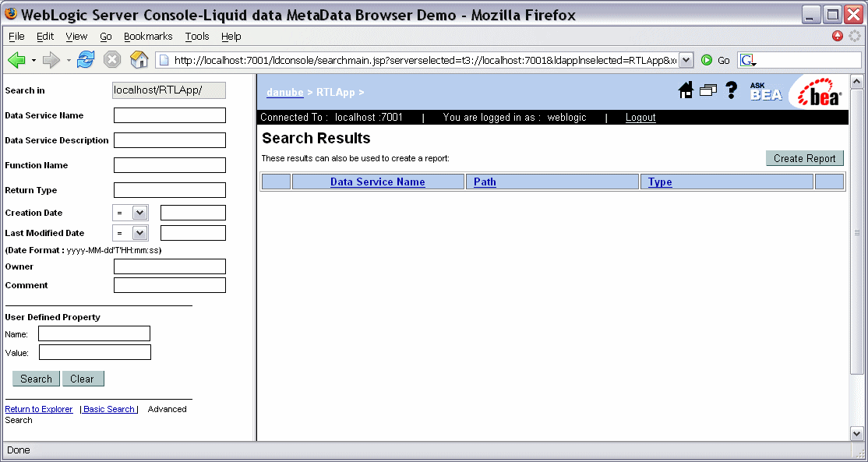
Task: Click the results pane vertical scrollbar thumb
Action: 856,232
